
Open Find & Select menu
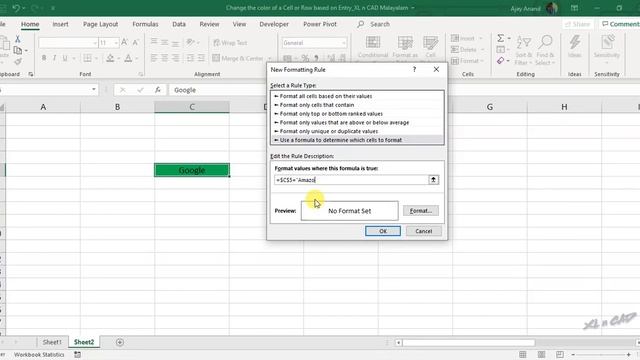point(545,50)
